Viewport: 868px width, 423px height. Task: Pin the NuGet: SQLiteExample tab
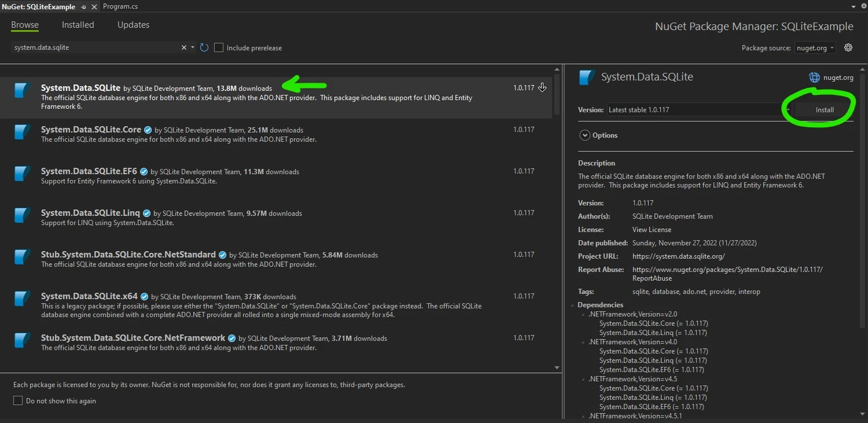click(84, 7)
